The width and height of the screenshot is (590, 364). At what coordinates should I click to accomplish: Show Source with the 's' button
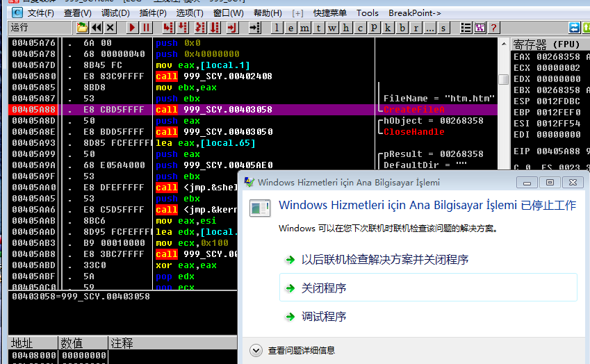tap(443, 28)
